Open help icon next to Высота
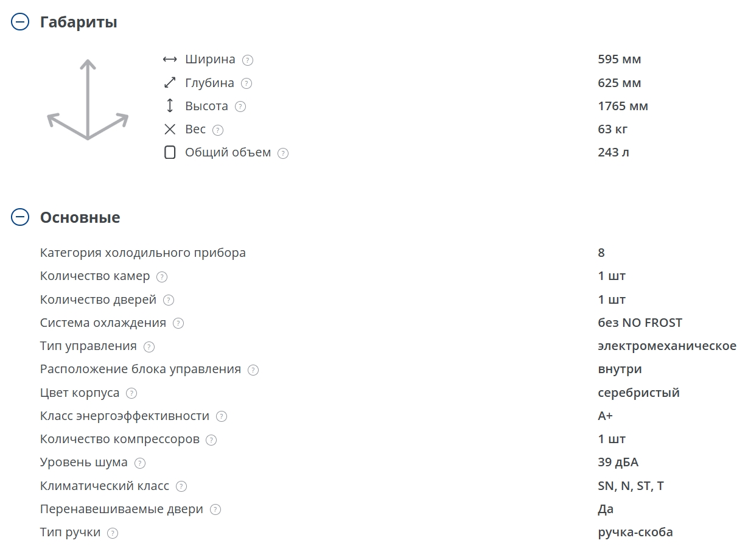 click(x=240, y=107)
